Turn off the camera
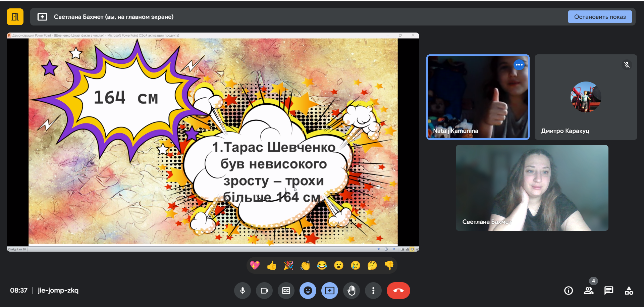This screenshot has width=644, height=307. 264,291
